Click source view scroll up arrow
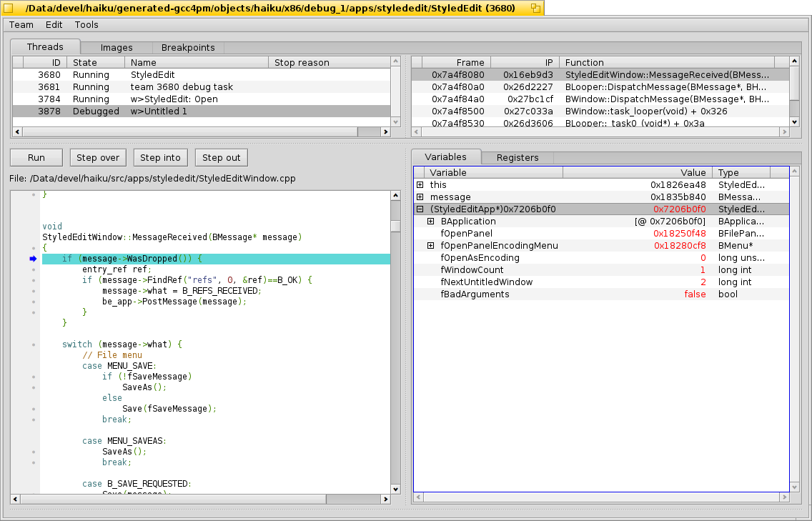Image resolution: width=812 pixels, height=521 pixels. (x=396, y=195)
